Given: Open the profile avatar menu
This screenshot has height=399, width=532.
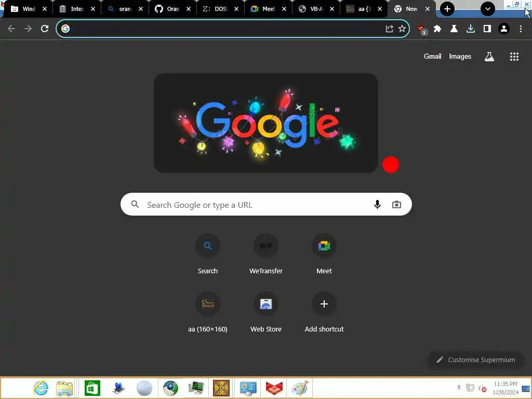Looking at the screenshot, I should point(504,29).
